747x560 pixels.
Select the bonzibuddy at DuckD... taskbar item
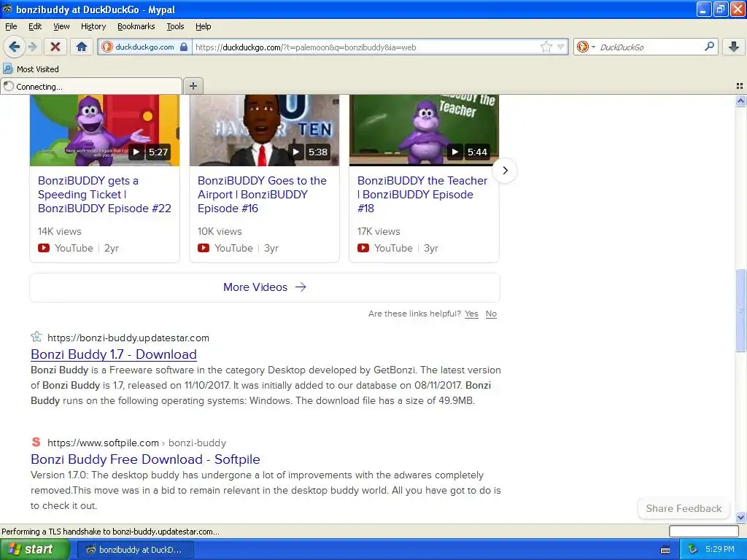(x=135, y=550)
